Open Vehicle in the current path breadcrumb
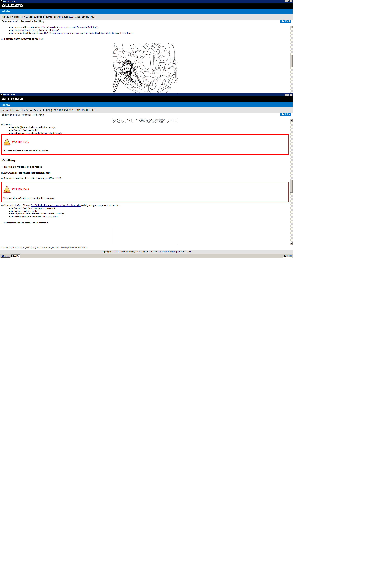371x588 pixels. point(18,248)
